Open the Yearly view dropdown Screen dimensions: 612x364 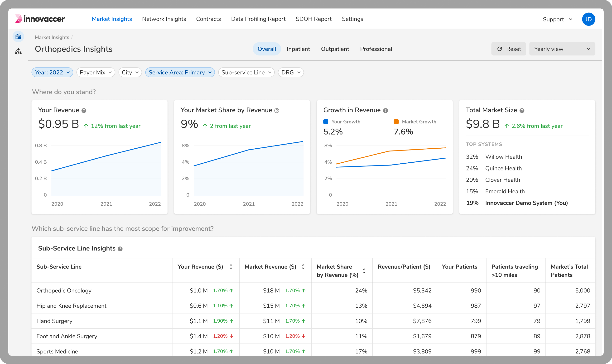tap(562, 49)
